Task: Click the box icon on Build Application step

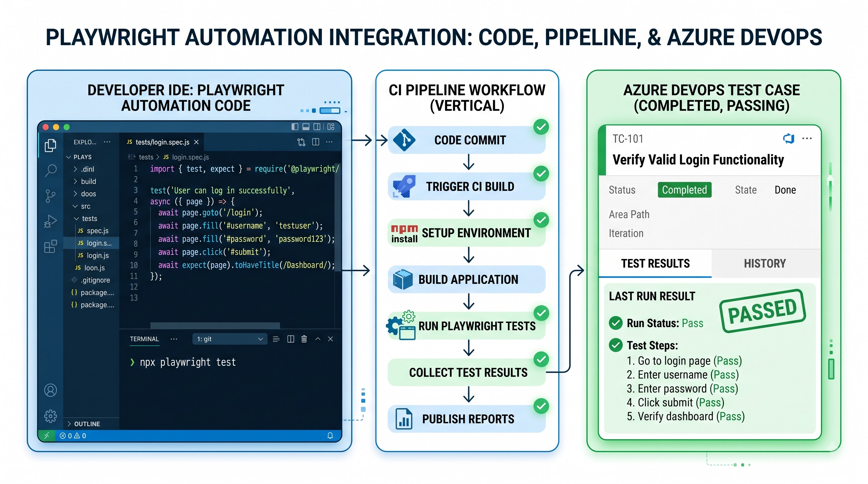Action: tap(403, 279)
